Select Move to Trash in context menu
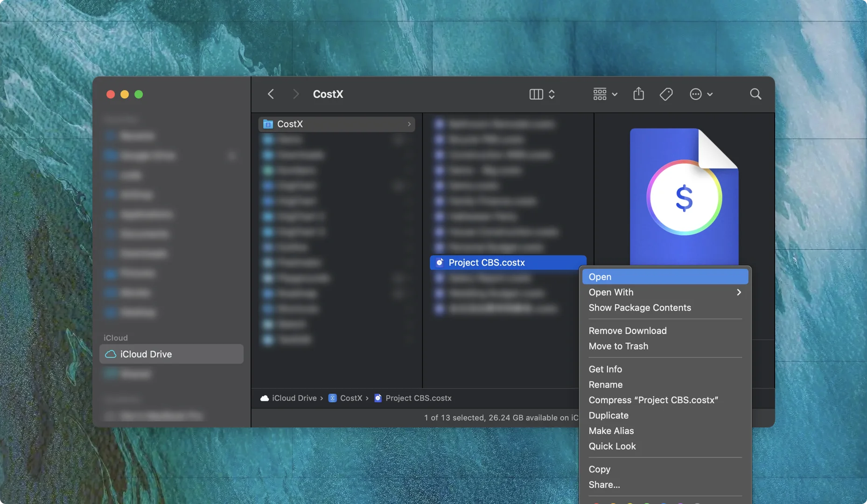Viewport: 867px width, 504px height. (x=618, y=346)
